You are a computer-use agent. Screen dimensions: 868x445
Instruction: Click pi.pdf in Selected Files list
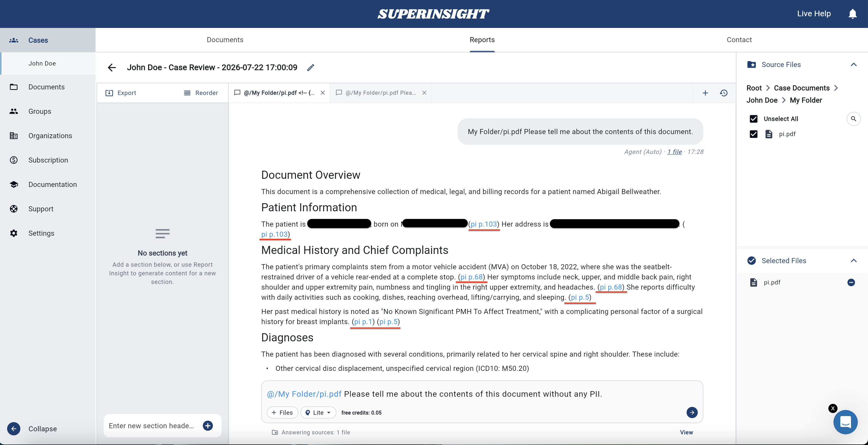[772, 283]
